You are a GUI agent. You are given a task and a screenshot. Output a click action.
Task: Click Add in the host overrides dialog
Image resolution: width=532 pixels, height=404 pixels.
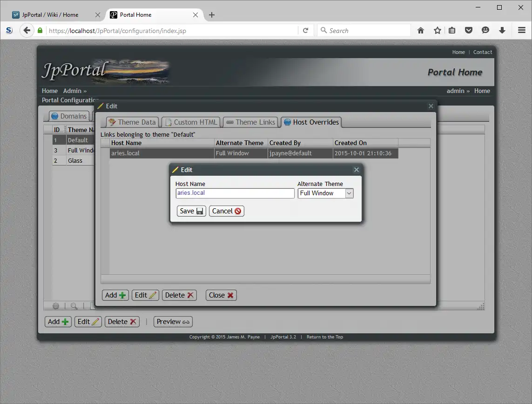tap(115, 295)
